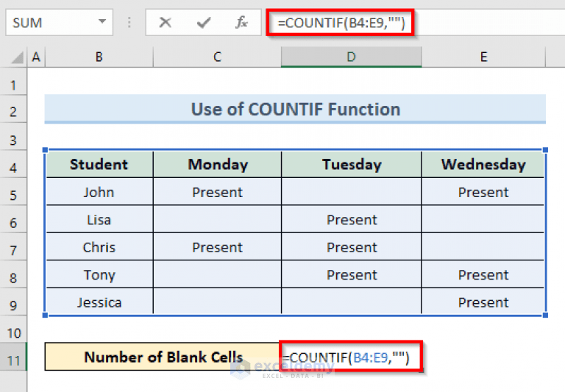Select the 'Lisa' cell
This screenshot has height=392, width=565.
[x=99, y=219]
